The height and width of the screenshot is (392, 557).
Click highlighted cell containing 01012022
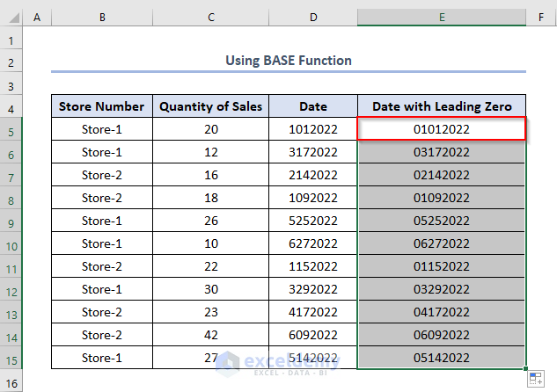[x=441, y=129]
